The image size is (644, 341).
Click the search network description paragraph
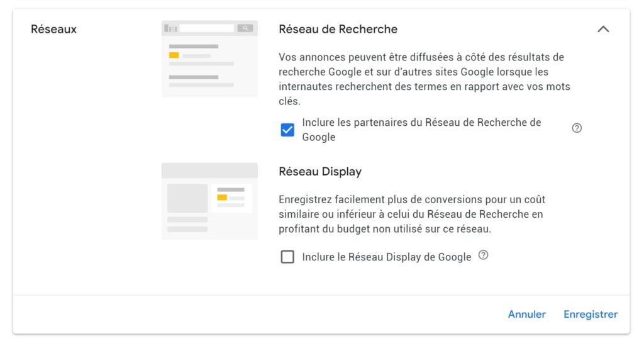pyautogui.click(x=425, y=79)
